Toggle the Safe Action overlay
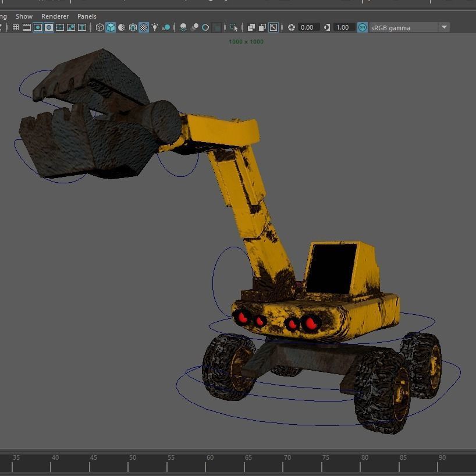476x476 pixels. point(71,27)
